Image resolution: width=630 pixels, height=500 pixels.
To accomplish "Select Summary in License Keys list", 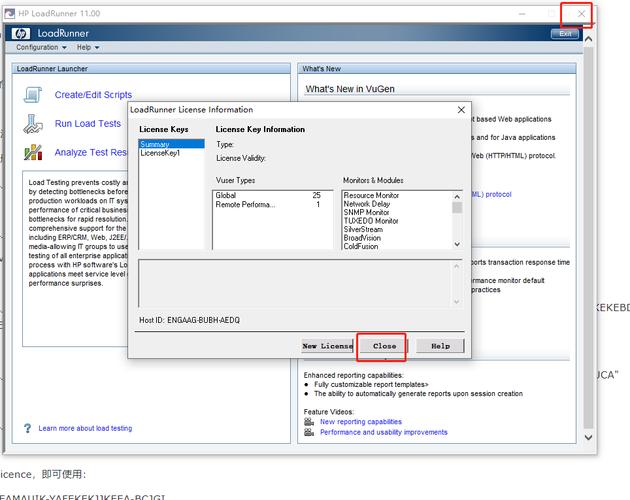I will coord(155,144).
